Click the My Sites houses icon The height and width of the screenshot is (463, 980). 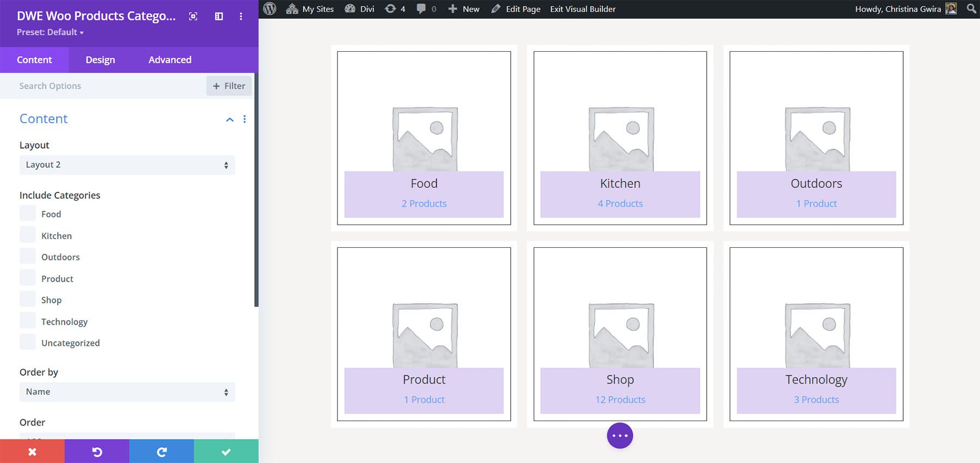coord(292,9)
